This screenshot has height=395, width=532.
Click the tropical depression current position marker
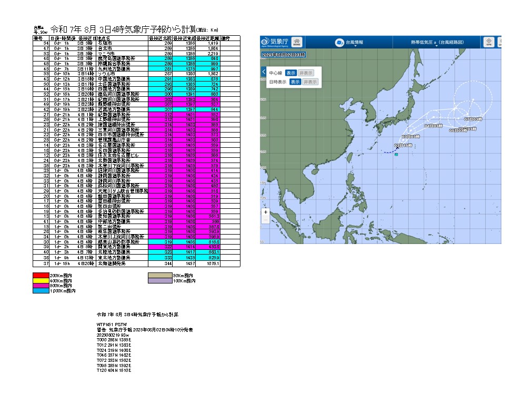pyautogui.click(x=396, y=154)
